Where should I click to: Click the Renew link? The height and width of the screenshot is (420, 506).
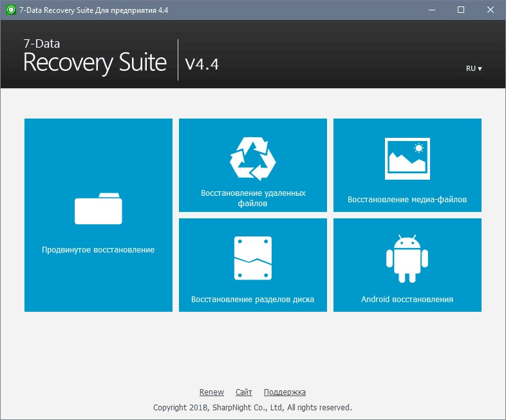[x=211, y=392]
